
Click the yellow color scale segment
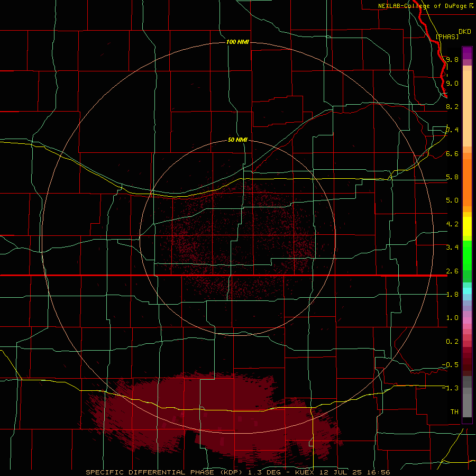pyautogui.click(x=467, y=226)
